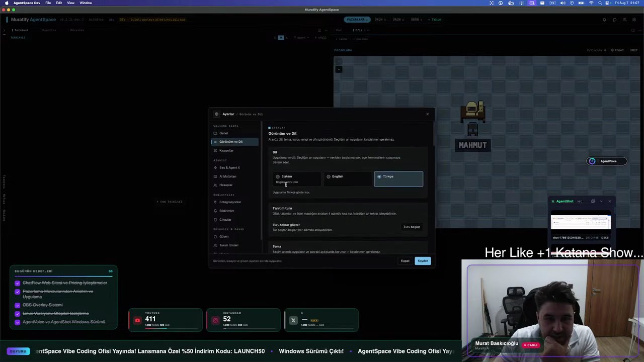This screenshot has width=644, height=362.
Task: Select the Sistem language radio option
Action: pyautogui.click(x=297, y=179)
